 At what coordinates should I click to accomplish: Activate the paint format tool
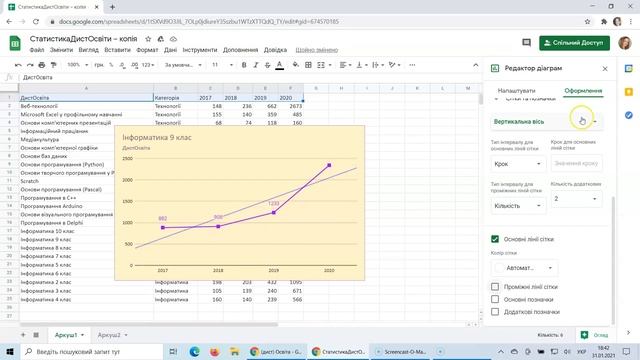tap(53, 65)
